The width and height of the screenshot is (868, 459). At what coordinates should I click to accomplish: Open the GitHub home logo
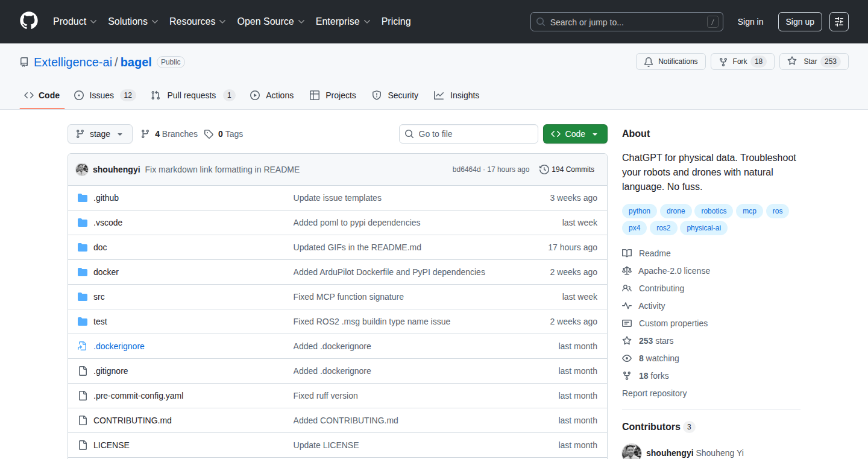(29, 21)
